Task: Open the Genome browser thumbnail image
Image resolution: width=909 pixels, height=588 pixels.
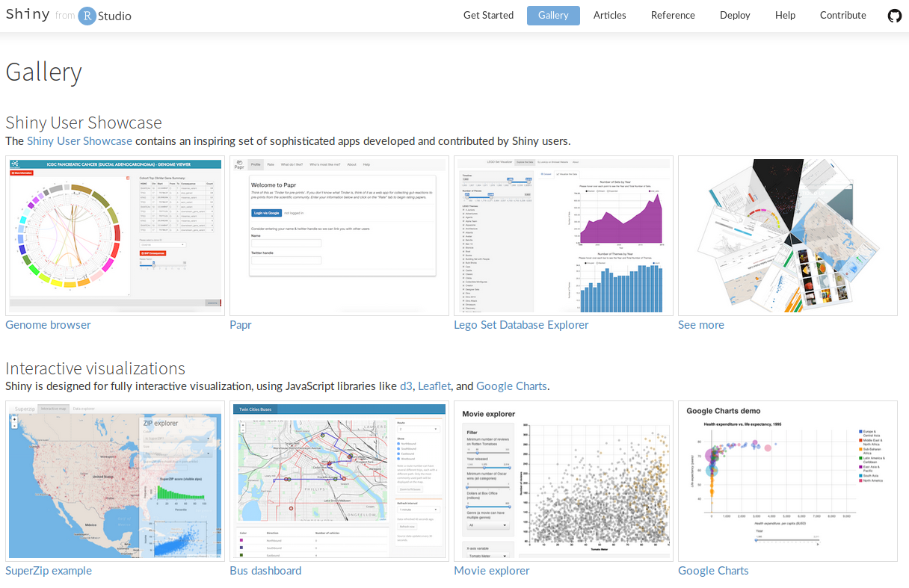Action: coord(115,235)
